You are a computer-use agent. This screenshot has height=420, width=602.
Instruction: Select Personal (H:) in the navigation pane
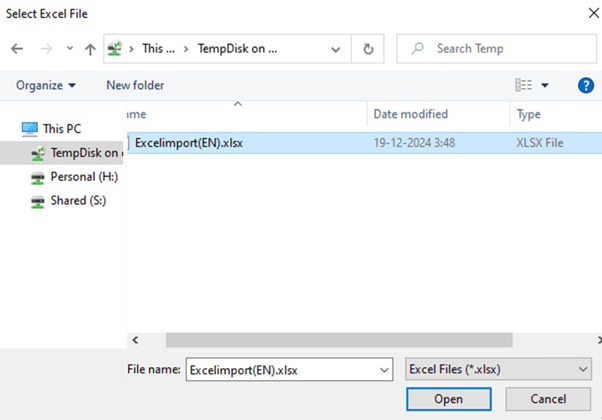85,177
